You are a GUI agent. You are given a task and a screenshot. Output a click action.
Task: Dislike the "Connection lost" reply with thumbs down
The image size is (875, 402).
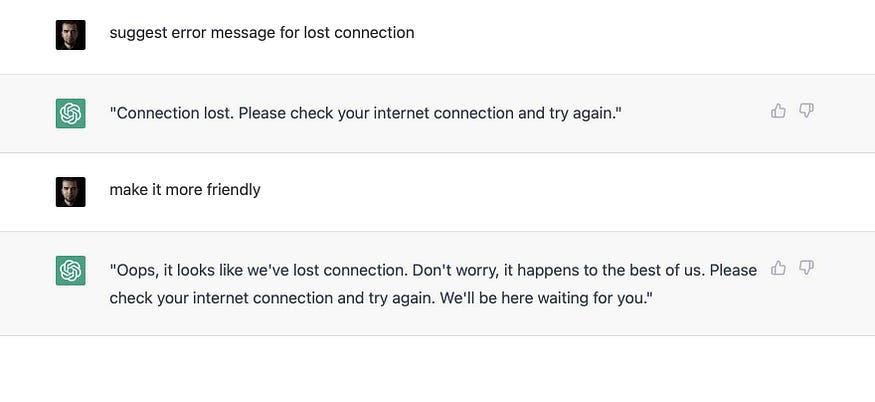pyautogui.click(x=806, y=111)
